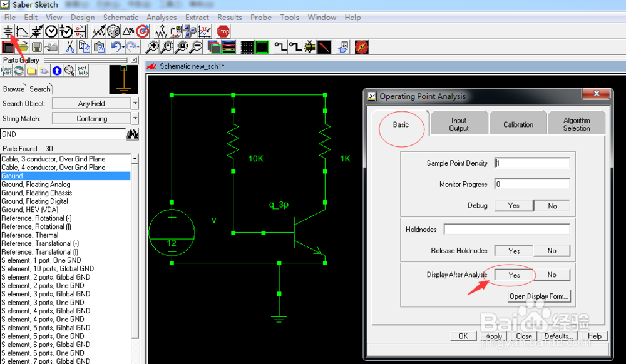
Task: Set Debug option to Yes
Action: coord(513,206)
